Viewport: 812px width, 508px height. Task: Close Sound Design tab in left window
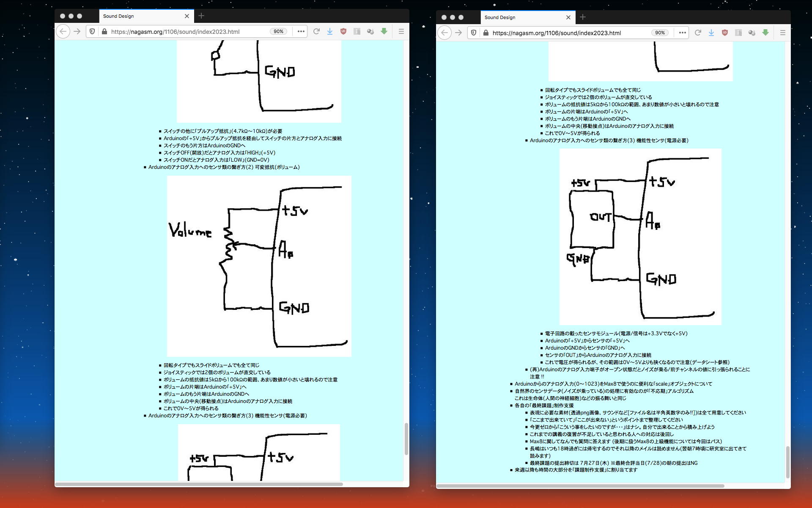[x=187, y=16]
